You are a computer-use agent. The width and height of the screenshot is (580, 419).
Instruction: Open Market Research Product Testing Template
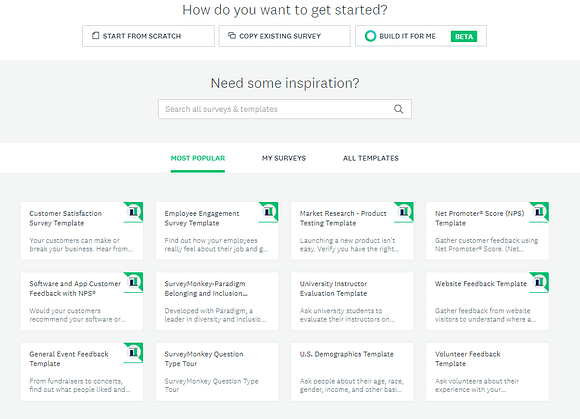(352, 231)
